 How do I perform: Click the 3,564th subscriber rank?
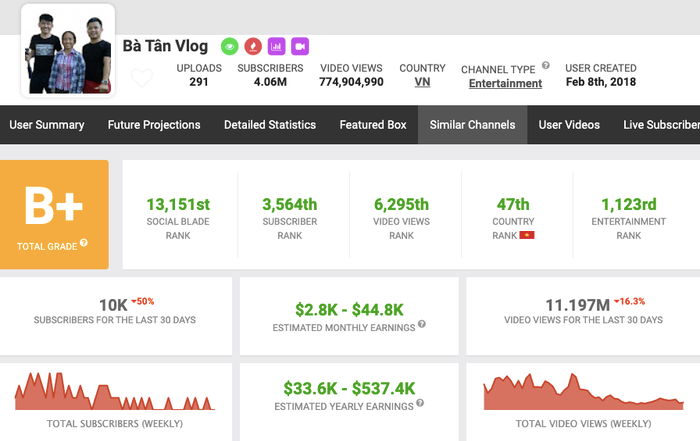[290, 204]
